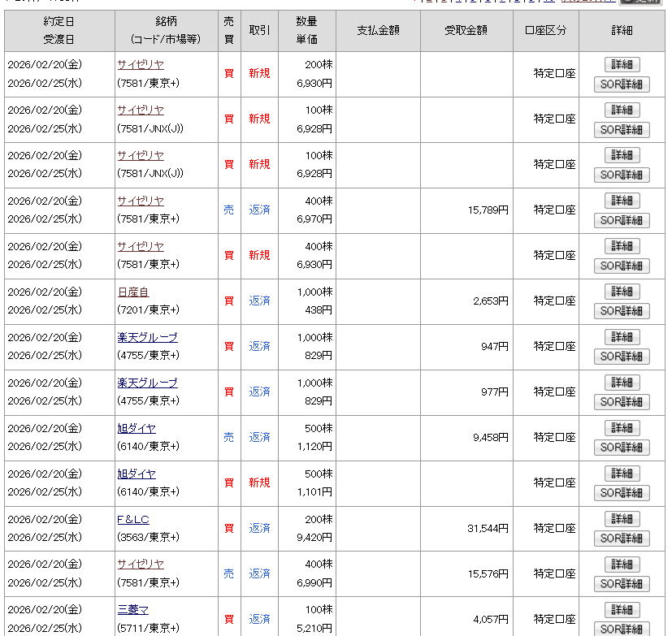672x636 pixels.
Task: Click the 受取金額 column header
Action: [x=466, y=31]
